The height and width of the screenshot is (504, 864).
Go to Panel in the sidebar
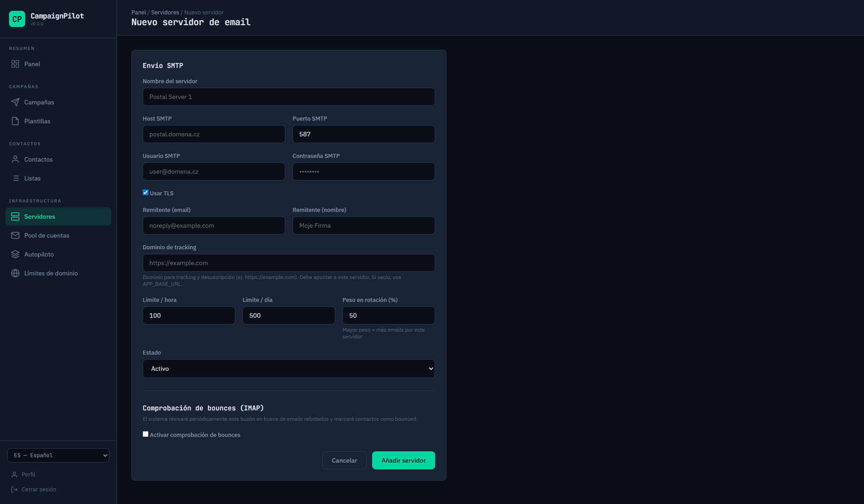click(58, 64)
